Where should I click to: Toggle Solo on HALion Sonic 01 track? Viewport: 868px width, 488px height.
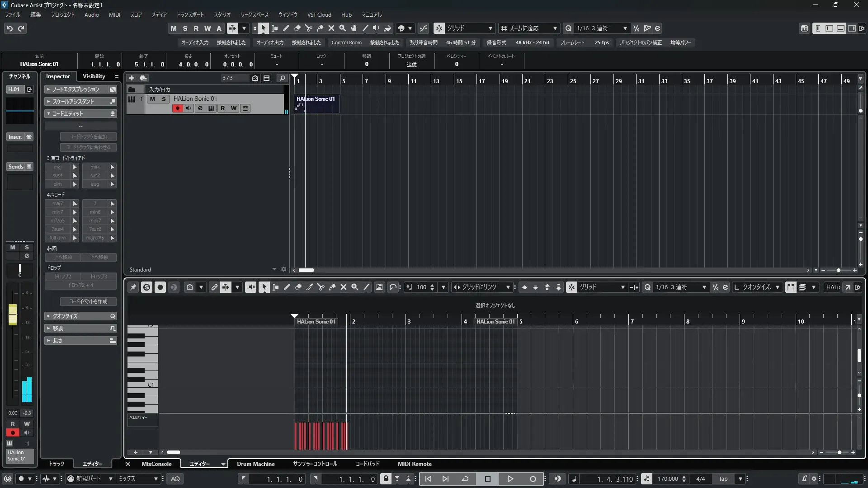(164, 99)
